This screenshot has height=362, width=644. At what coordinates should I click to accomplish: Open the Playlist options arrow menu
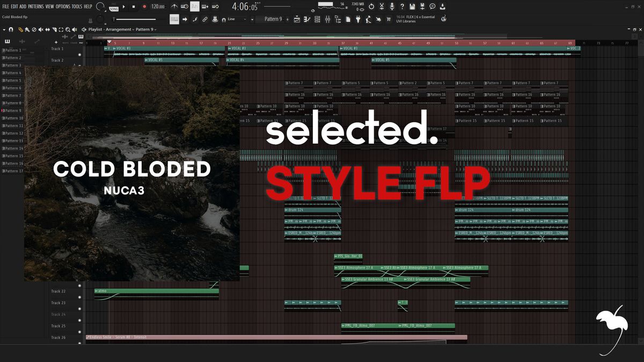[x=4, y=29]
